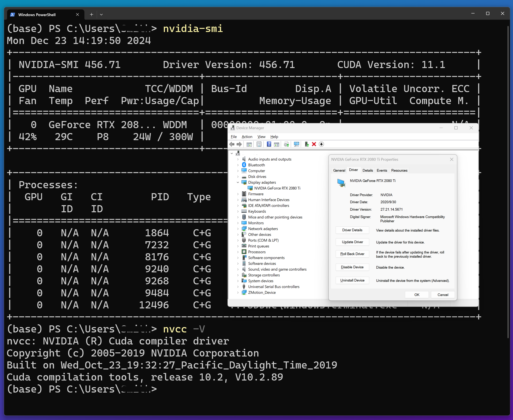The image size is (513, 420).
Task: Click the red X uninstall device icon
Action: tap(314, 144)
